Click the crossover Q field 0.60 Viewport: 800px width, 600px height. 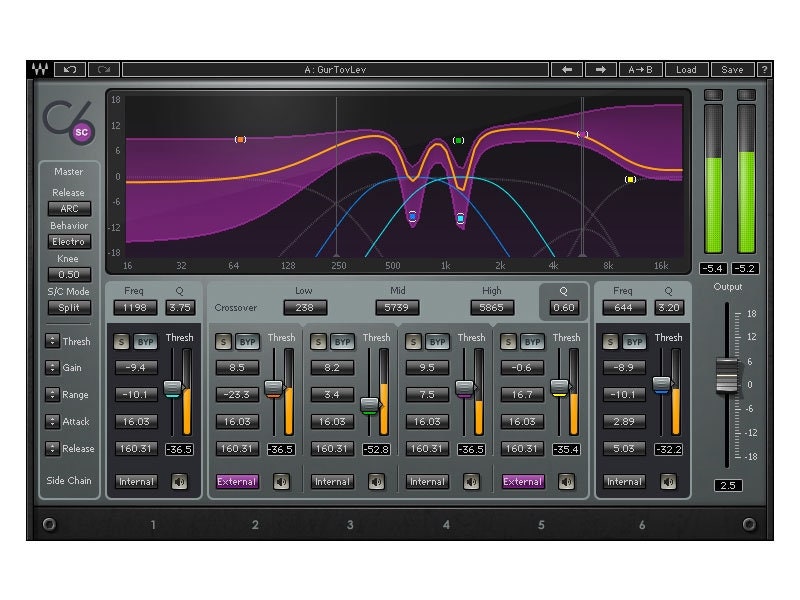[564, 308]
